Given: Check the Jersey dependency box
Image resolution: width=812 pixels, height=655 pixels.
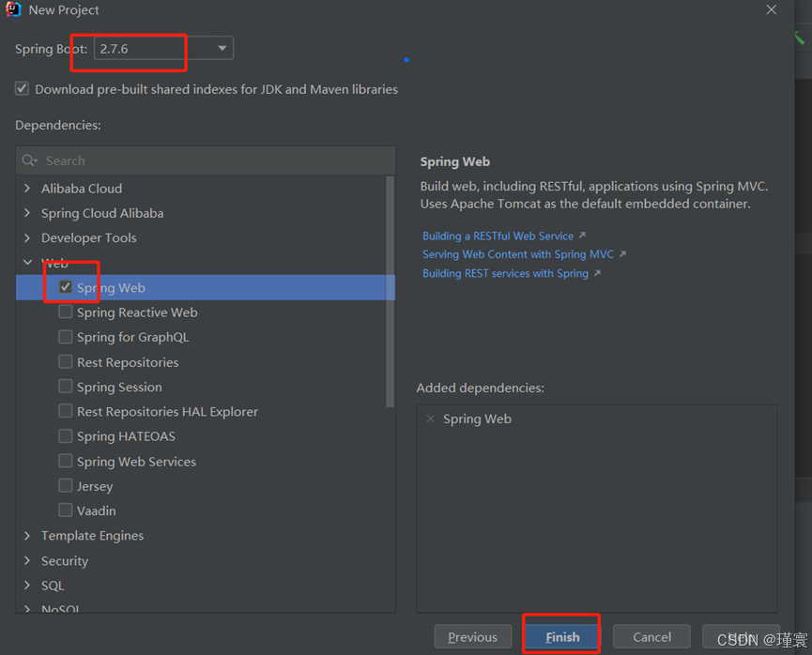Looking at the screenshot, I should tap(66, 486).
